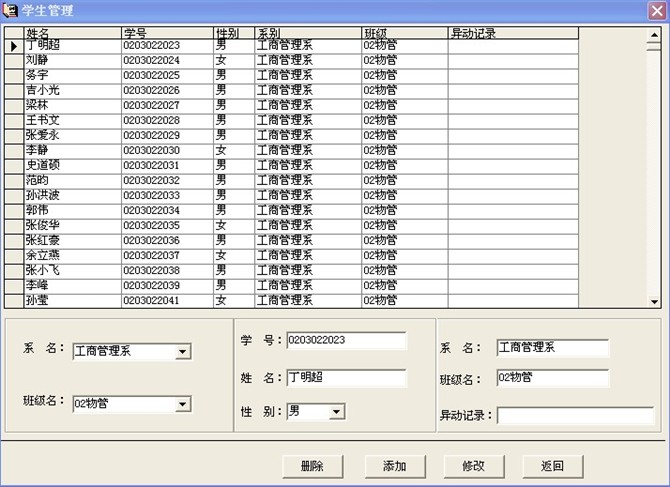This screenshot has height=487, width=670.
Task: Select the name cell 李峰
Action: pos(73,286)
